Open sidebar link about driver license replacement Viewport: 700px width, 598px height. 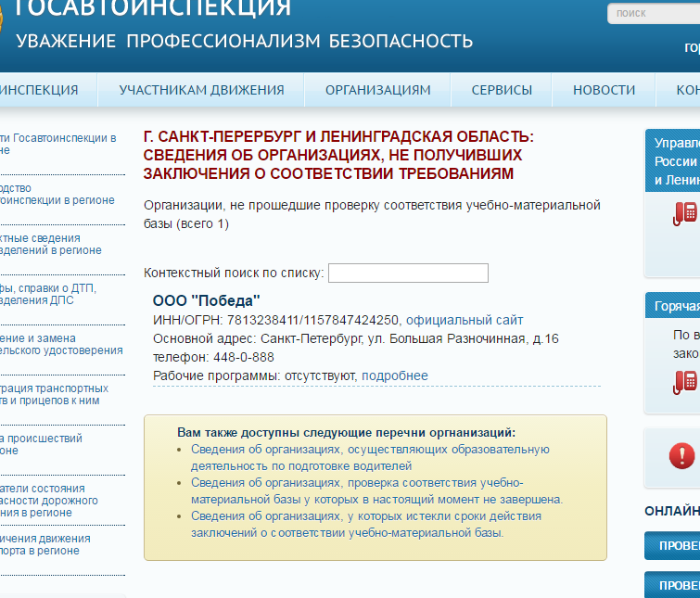[61, 344]
